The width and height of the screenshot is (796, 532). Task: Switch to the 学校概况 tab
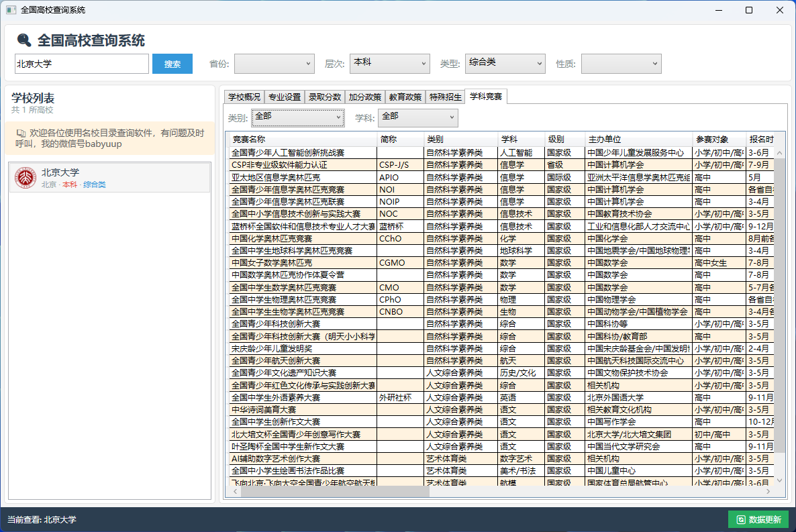(x=244, y=97)
